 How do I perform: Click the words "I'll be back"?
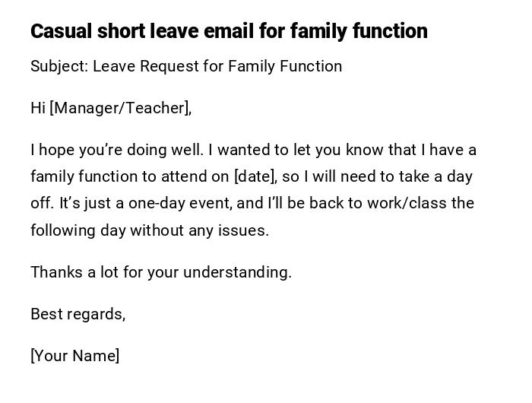309,203
